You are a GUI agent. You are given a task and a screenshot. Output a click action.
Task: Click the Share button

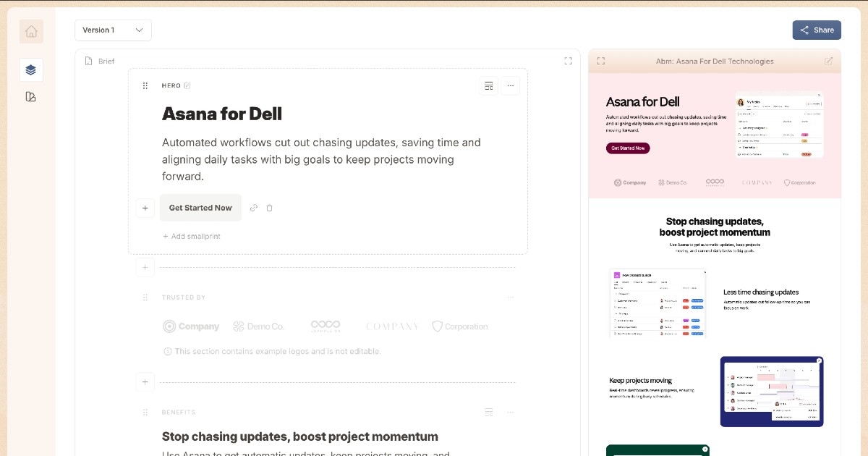(817, 30)
